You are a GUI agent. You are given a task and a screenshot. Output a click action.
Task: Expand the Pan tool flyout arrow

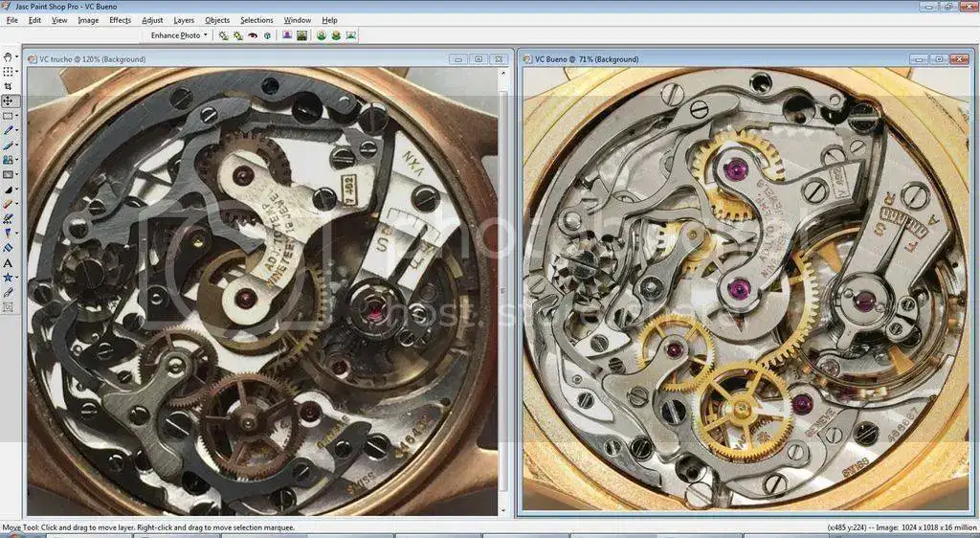16,56
